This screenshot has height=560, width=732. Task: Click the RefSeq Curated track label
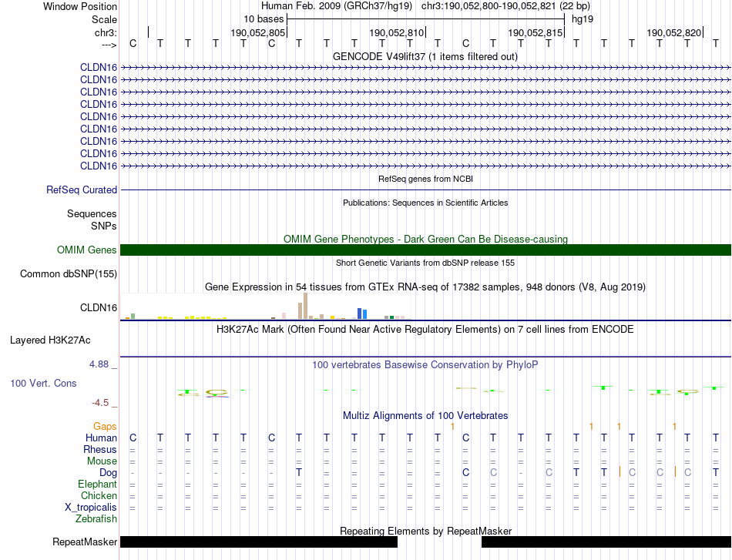pos(82,190)
